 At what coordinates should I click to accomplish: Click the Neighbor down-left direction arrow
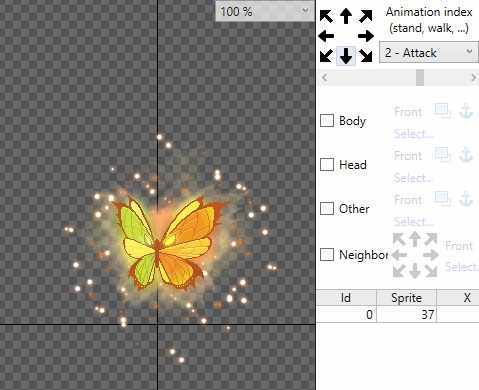point(399,271)
